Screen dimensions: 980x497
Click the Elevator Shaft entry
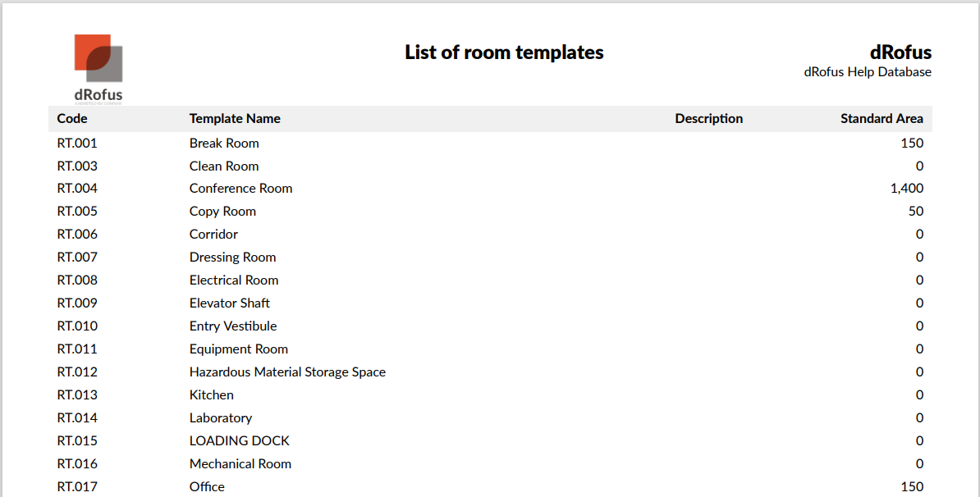click(229, 303)
